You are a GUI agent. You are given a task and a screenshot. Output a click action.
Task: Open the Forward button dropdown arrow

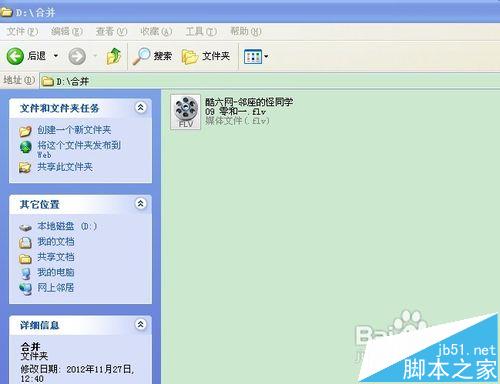click(95, 56)
